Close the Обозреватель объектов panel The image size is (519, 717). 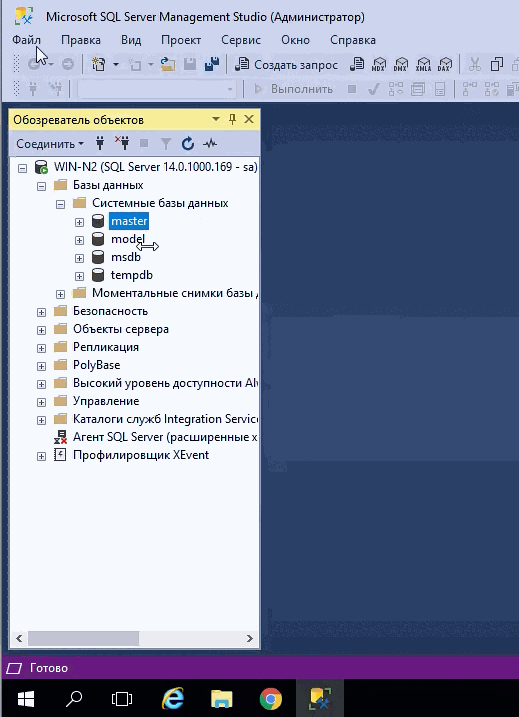point(249,119)
